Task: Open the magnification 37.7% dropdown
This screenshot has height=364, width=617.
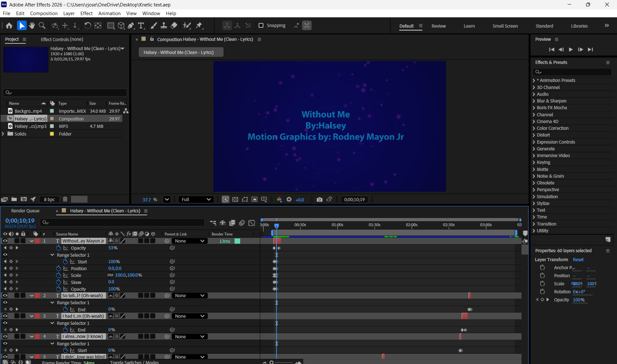Action: (x=167, y=200)
